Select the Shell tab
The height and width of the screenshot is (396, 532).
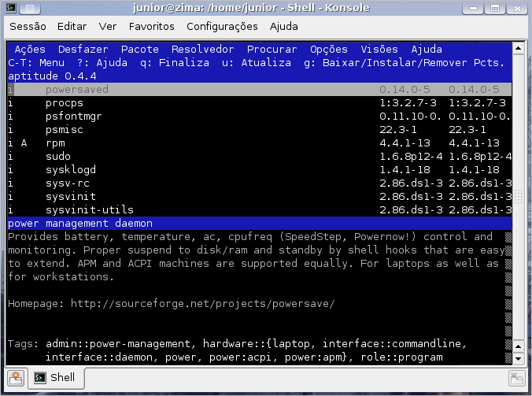click(56, 377)
